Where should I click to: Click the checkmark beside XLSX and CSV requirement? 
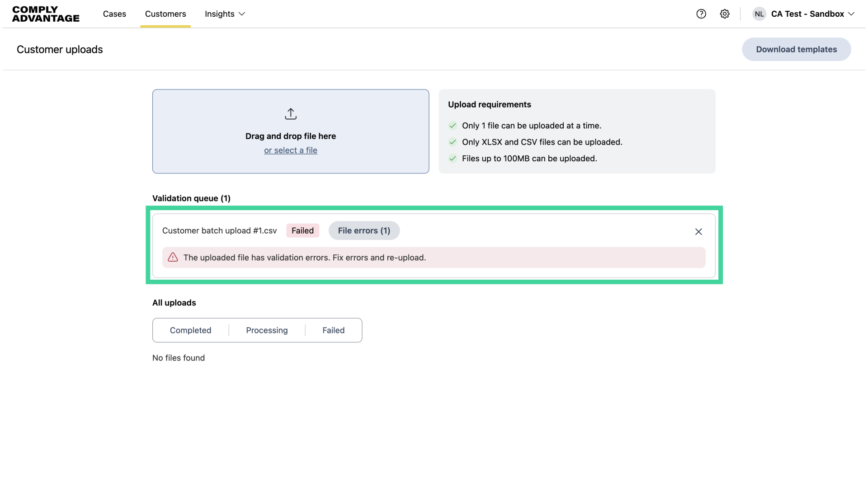pyautogui.click(x=453, y=142)
